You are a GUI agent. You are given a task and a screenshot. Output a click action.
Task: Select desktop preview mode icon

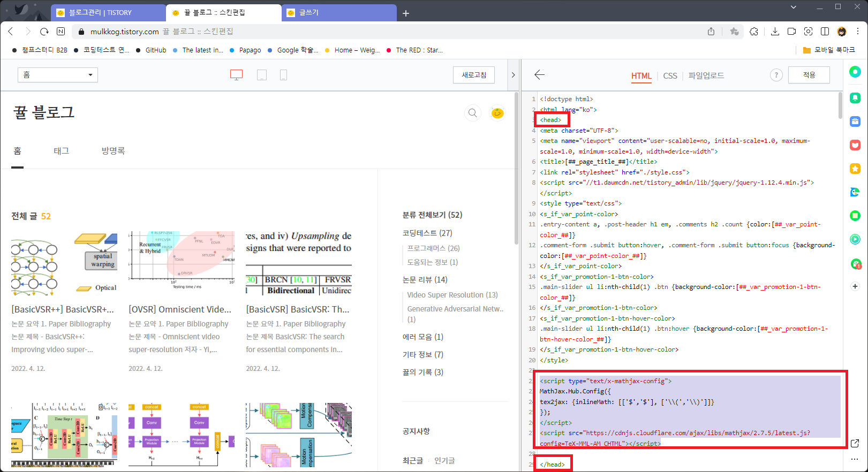point(236,75)
